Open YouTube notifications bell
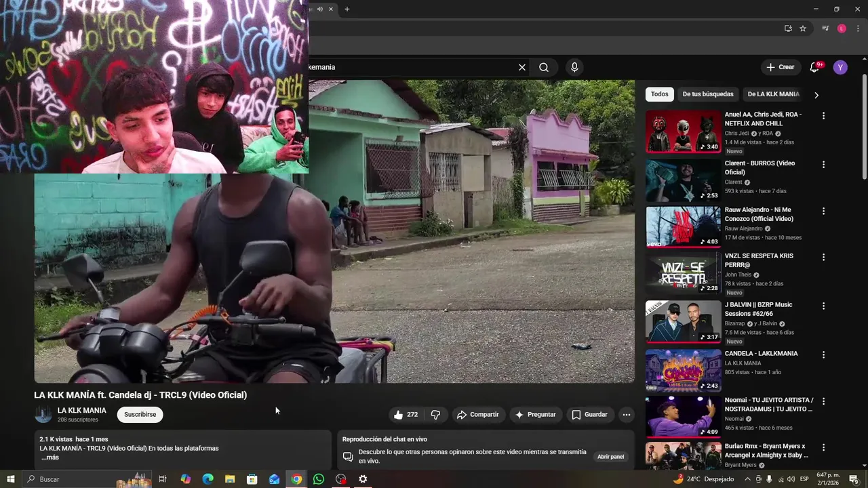Screen dimensions: 868x488 pyautogui.click(x=814, y=67)
